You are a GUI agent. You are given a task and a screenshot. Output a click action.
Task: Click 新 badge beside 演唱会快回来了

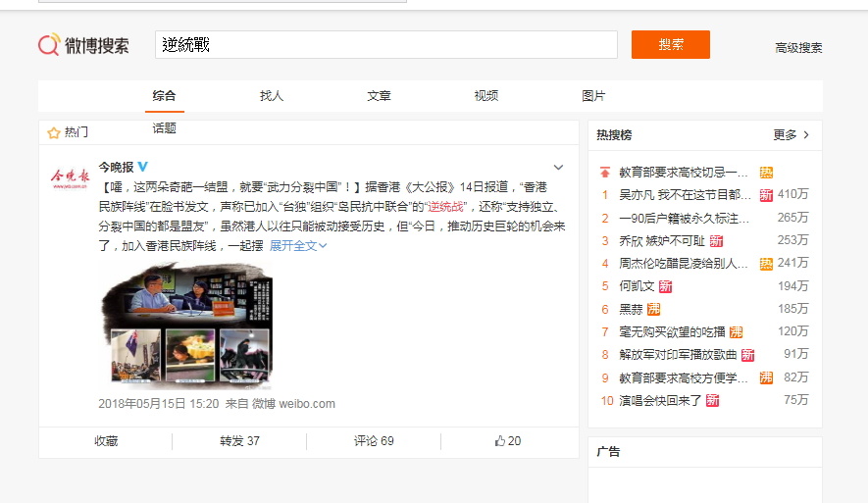click(x=712, y=400)
